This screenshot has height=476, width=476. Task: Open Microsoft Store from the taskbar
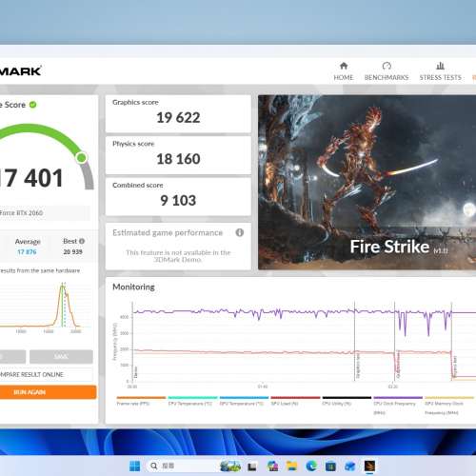pos(330,466)
